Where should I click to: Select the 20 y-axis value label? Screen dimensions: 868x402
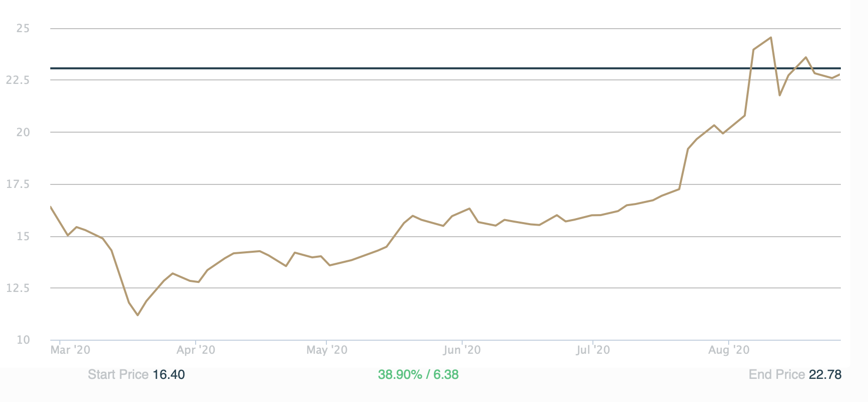(23, 132)
